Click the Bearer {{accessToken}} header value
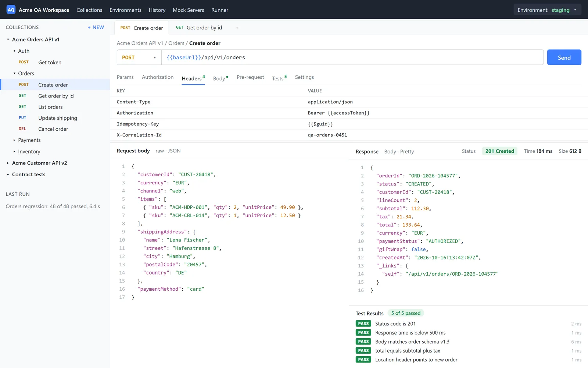588x368 pixels. coord(339,113)
